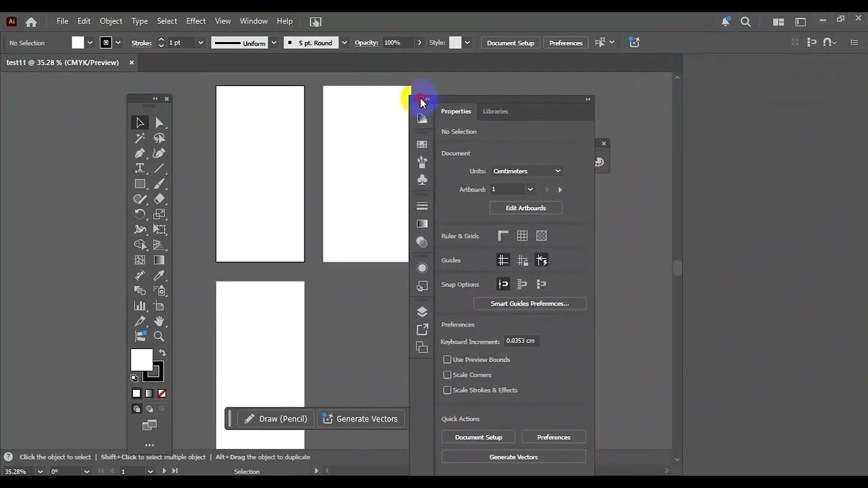The height and width of the screenshot is (488, 868).
Task: Select the Line Segment tool
Action: (x=159, y=168)
